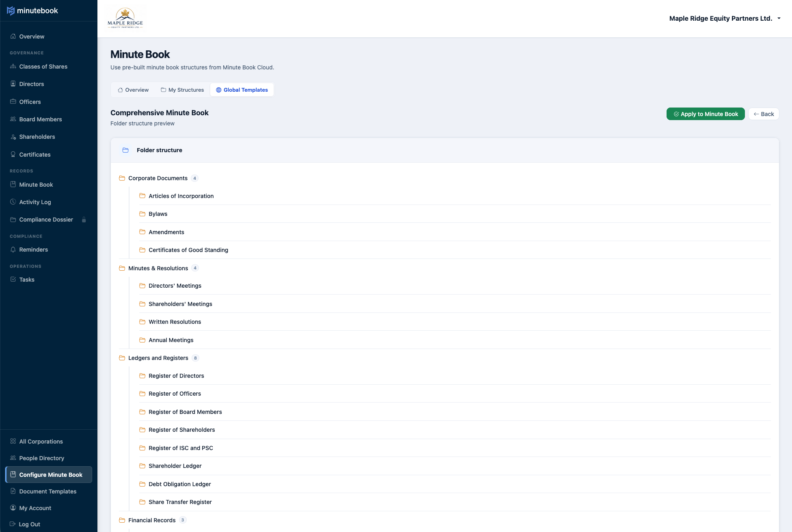Image resolution: width=792 pixels, height=532 pixels.
Task: Expand the Financial Records folder
Action: [x=151, y=520]
